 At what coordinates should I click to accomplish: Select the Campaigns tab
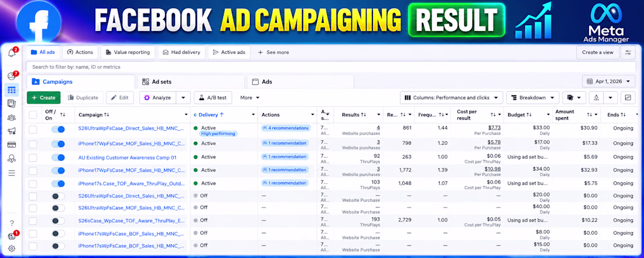tap(81, 82)
